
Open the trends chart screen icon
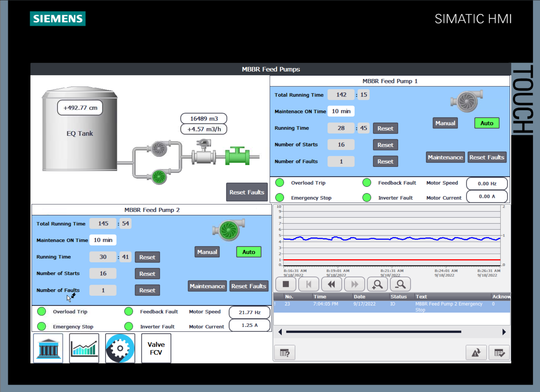pyautogui.click(x=84, y=348)
